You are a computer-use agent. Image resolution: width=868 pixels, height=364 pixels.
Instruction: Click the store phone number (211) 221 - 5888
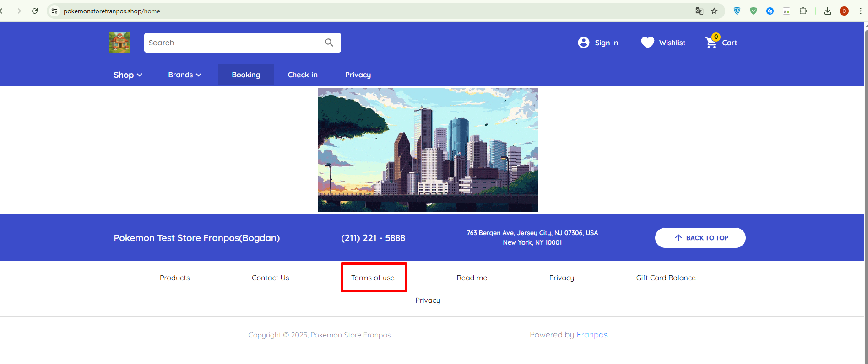373,238
